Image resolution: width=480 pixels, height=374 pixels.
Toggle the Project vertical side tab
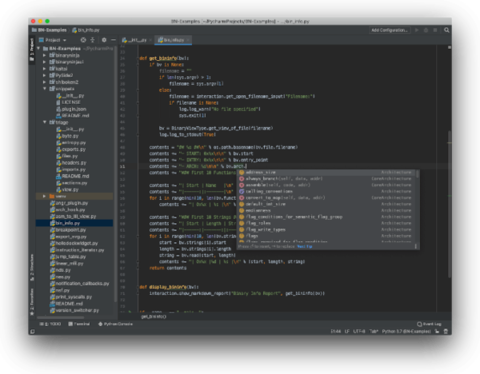pos(32,49)
